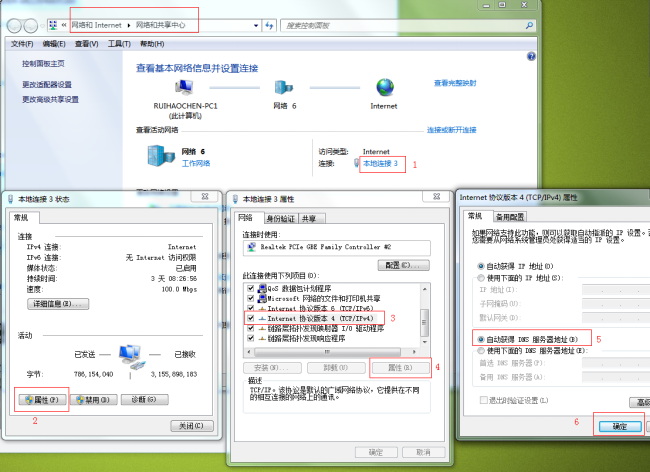Viewport: 650px width, 472px height.
Task: Uncheck Internet 协议版本 6 (TCP/IPv6)
Action: tap(251, 308)
